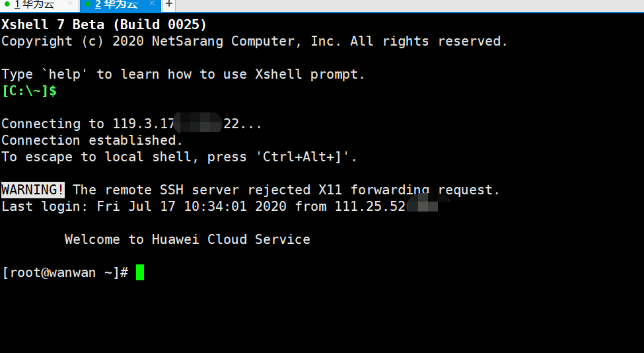This screenshot has height=353, width=644.
Task: Click the green connection dot on tab 2
Action: pos(87,5)
